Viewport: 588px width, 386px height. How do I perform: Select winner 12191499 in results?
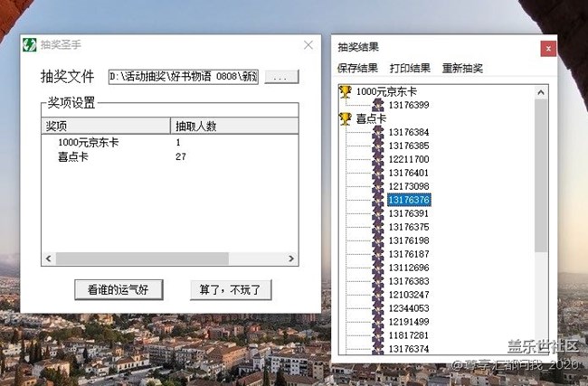409,322
